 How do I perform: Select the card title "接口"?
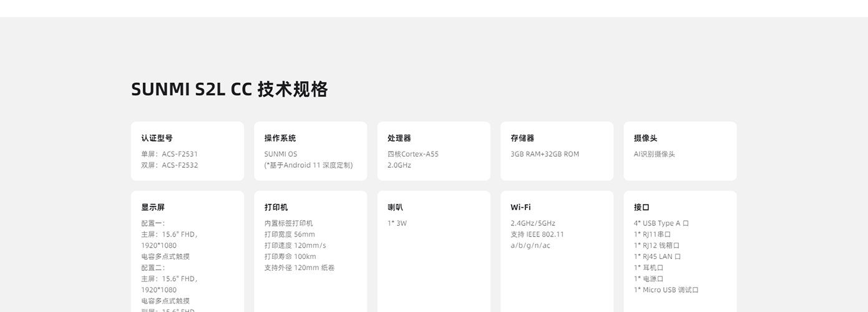[x=641, y=207]
